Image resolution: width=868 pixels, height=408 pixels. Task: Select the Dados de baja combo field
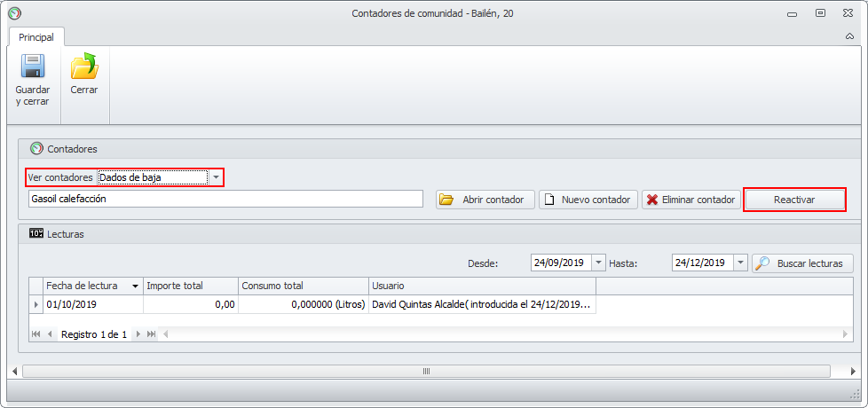[x=153, y=177]
